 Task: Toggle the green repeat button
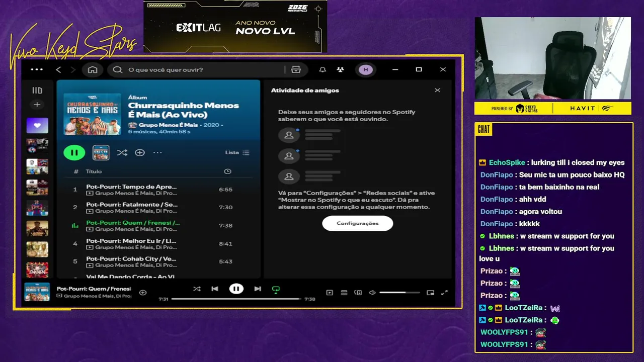coord(276,289)
